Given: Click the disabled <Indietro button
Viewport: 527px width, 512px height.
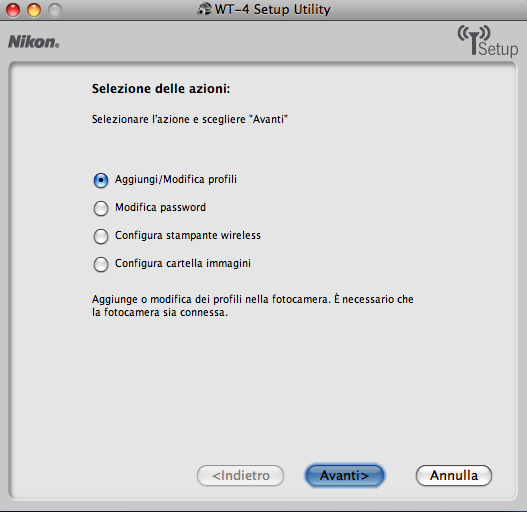Looking at the screenshot, I should (241, 475).
